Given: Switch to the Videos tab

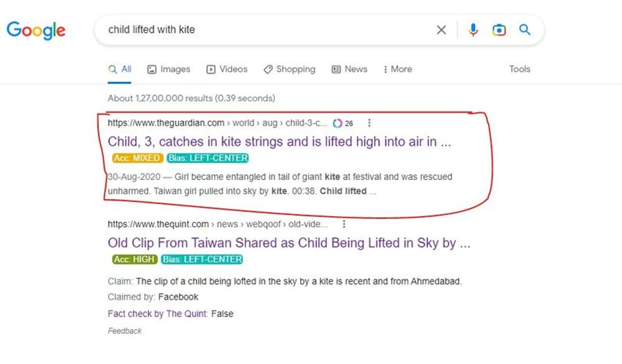Looking at the screenshot, I should coord(227,69).
